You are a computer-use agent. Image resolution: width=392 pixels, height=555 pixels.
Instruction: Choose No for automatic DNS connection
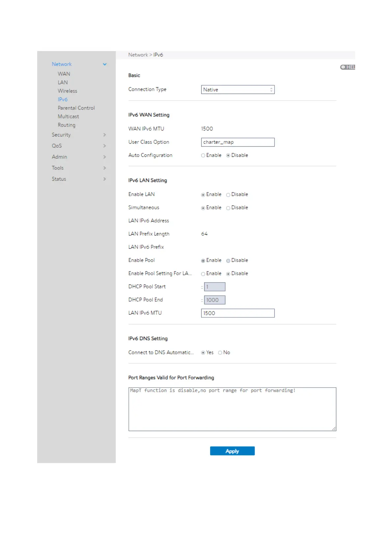220,353
